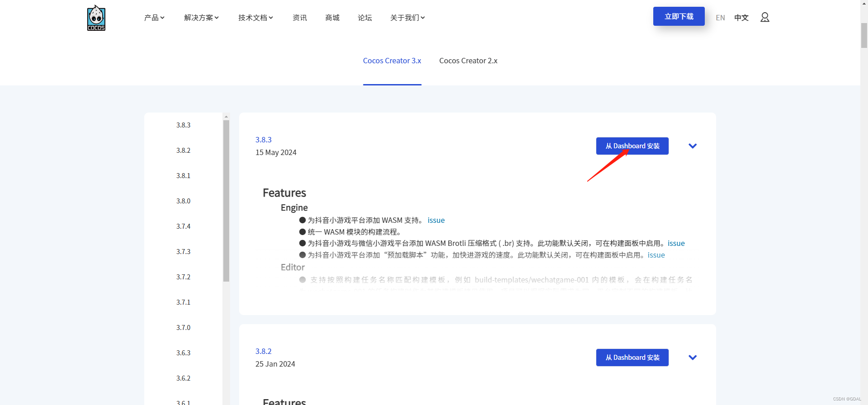Image resolution: width=868 pixels, height=405 pixels.
Task: Switch language to EN
Action: tap(720, 18)
